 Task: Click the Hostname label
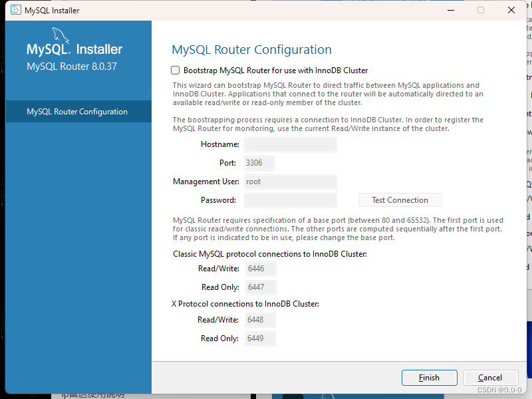click(x=220, y=144)
